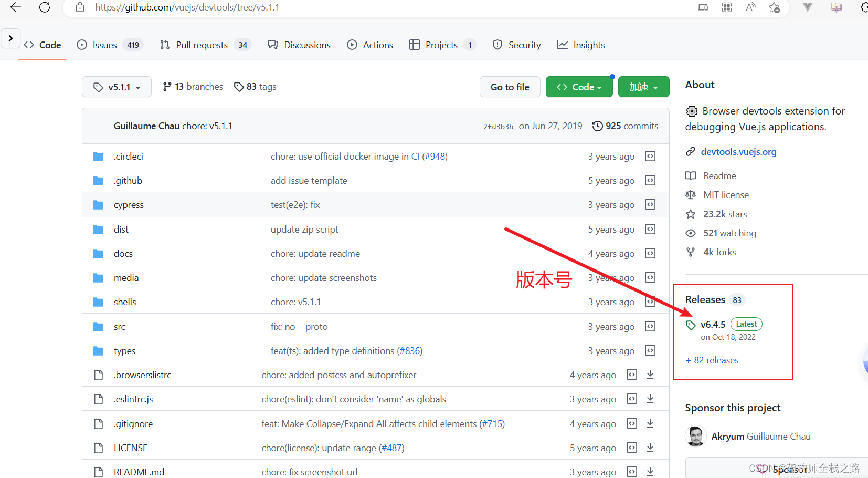The width and height of the screenshot is (868, 478).
Task: Click the code icon on .circleci row
Action: (650, 156)
